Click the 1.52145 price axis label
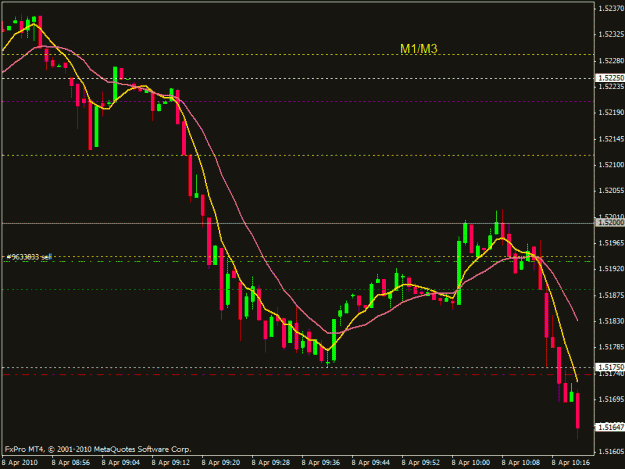Image resolution: width=625 pixels, height=469 pixels. click(611, 139)
